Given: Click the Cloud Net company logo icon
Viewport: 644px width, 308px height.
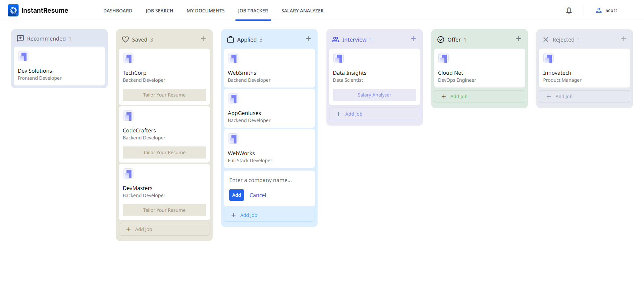Looking at the screenshot, I should coord(443,58).
